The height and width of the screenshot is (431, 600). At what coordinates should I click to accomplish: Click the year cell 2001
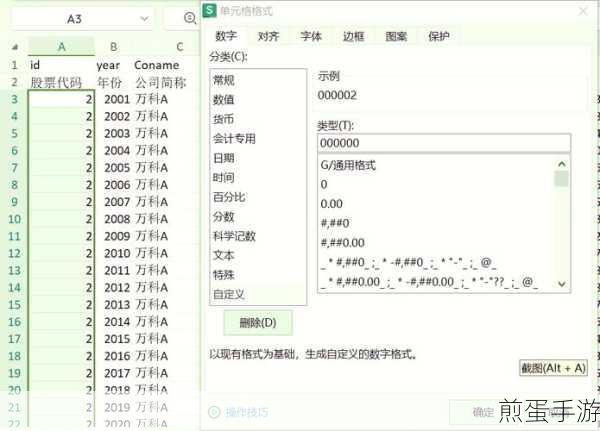point(113,100)
